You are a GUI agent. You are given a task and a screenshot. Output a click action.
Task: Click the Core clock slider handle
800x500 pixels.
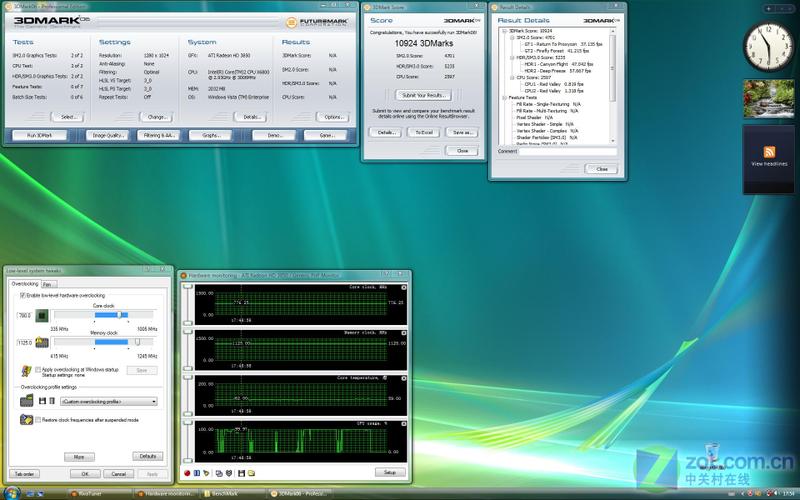(119, 315)
